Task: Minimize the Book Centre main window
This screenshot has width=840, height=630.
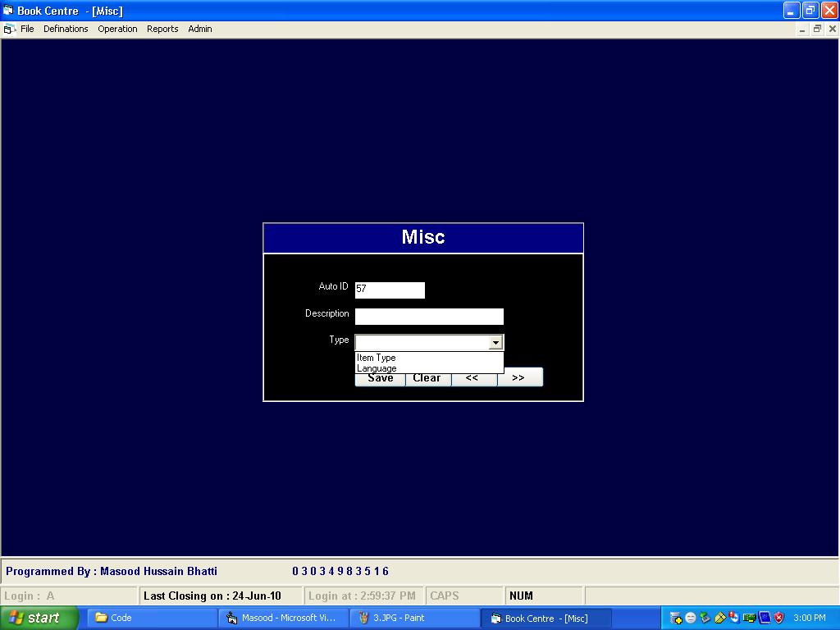Action: (x=792, y=10)
